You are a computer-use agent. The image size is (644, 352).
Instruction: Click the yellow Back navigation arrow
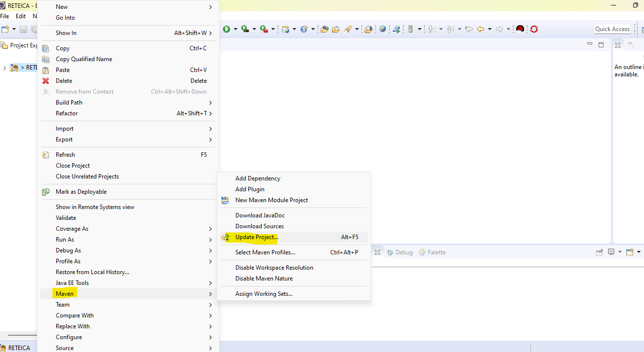pos(480,29)
